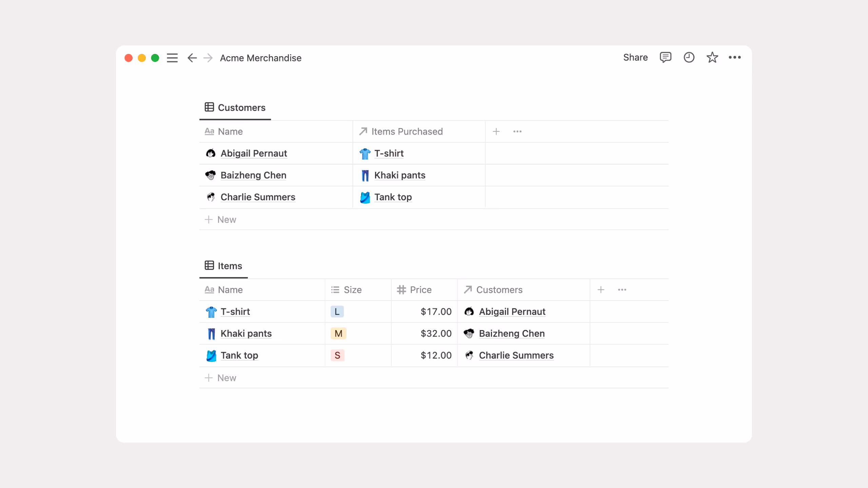Open the Size property options in Items table

click(352, 290)
